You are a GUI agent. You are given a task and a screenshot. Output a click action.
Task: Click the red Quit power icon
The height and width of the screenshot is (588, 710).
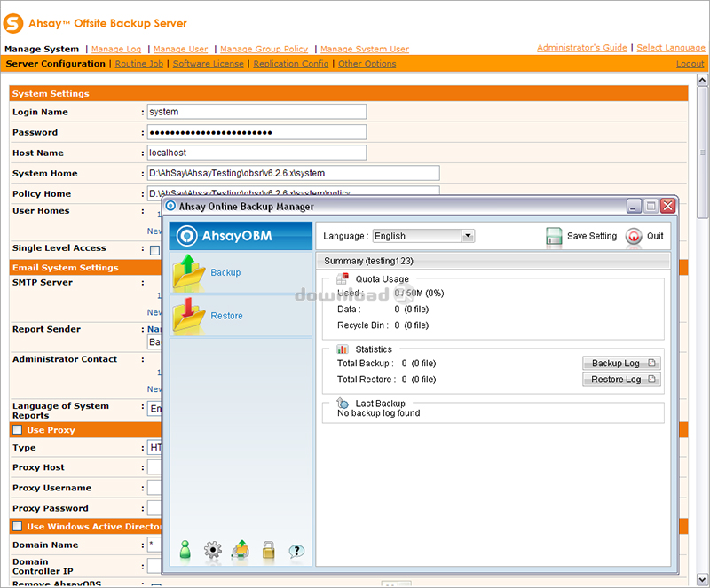(633, 236)
